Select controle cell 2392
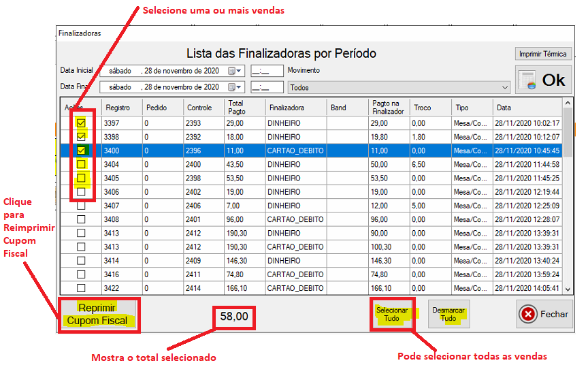 click(x=203, y=137)
